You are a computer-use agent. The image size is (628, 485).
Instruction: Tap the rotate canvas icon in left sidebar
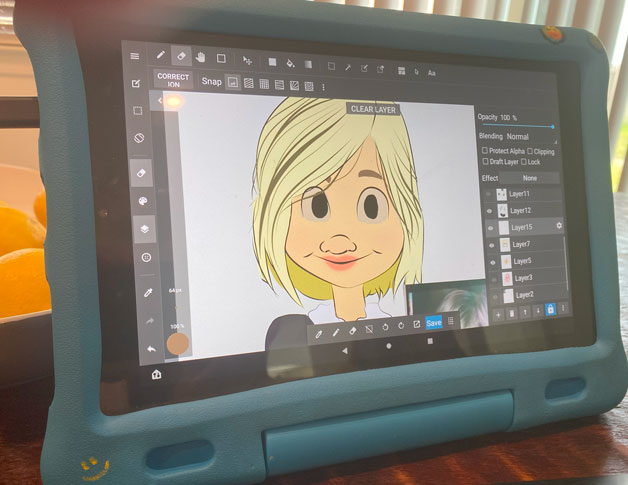pyautogui.click(x=139, y=139)
